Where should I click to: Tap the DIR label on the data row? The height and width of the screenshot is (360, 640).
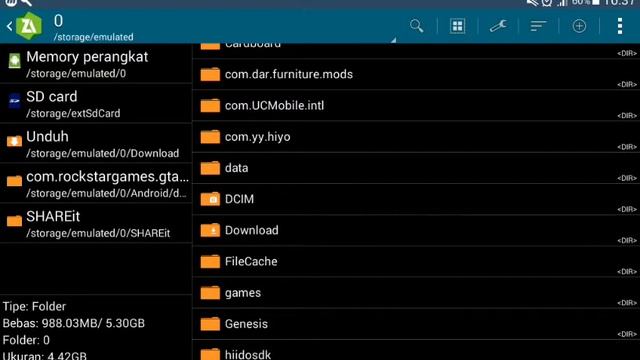627,178
